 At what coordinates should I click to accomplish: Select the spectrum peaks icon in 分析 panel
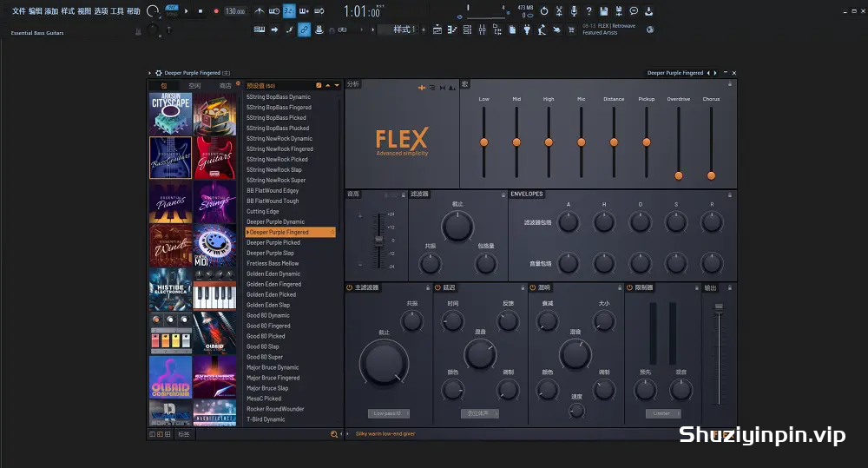(x=451, y=88)
